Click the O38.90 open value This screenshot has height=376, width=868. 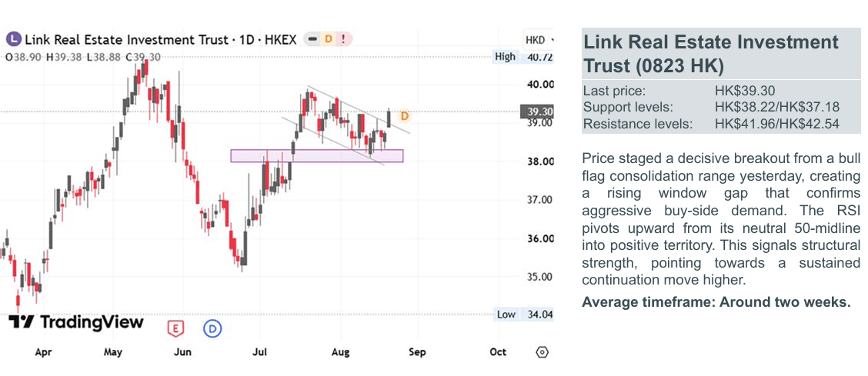click(x=23, y=57)
